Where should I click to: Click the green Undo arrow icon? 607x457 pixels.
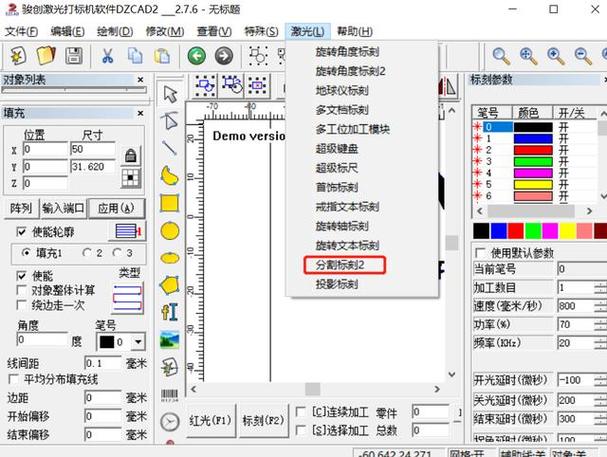click(197, 56)
